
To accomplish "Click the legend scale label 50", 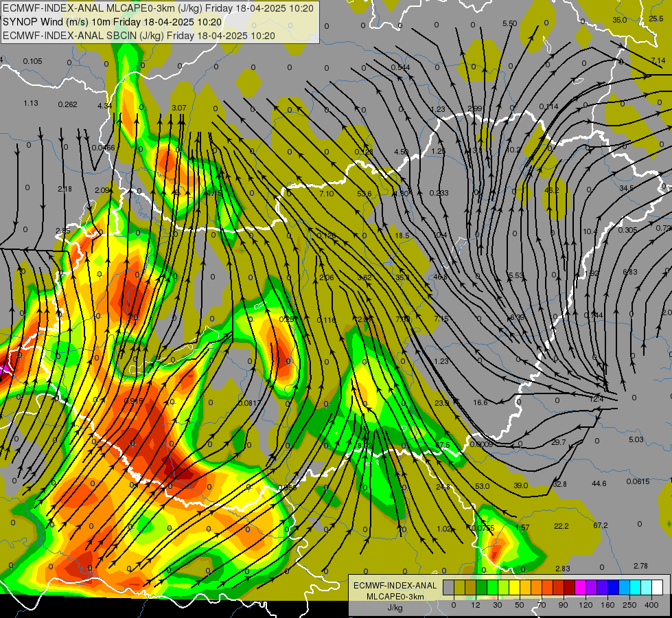I will point(520,605).
